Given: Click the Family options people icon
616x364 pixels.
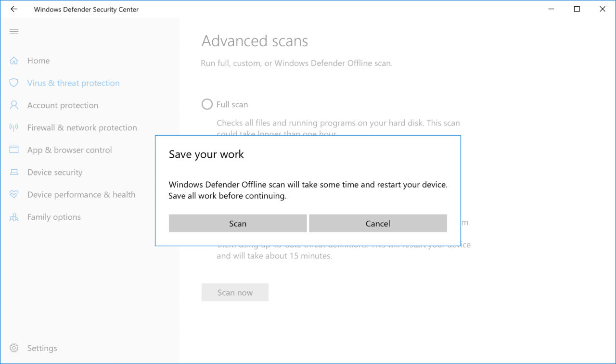Looking at the screenshot, I should pyautogui.click(x=14, y=217).
